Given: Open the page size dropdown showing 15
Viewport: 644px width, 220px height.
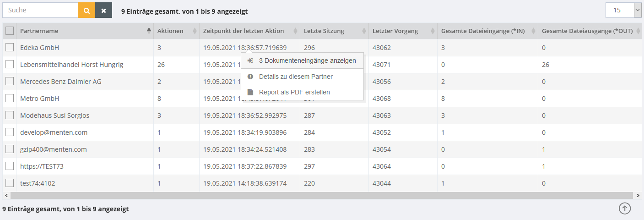Looking at the screenshot, I should 624,10.
